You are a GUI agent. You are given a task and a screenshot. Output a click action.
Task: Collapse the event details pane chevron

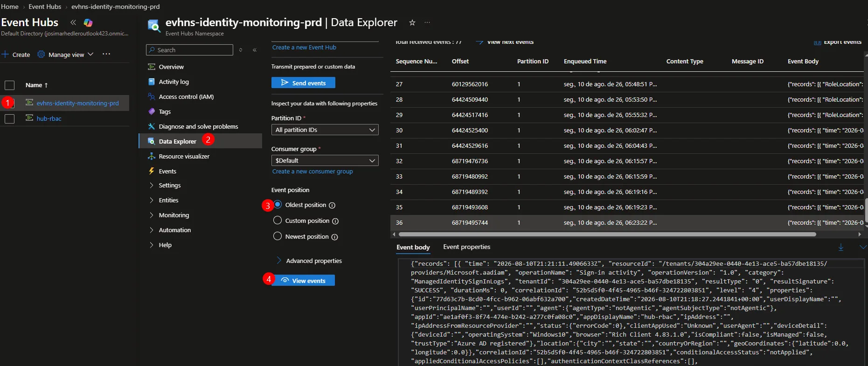(x=862, y=247)
